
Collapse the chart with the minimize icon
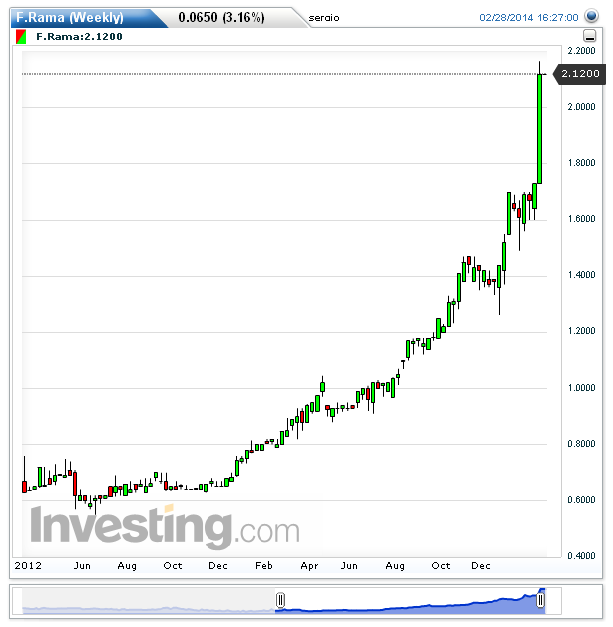[x=589, y=36]
